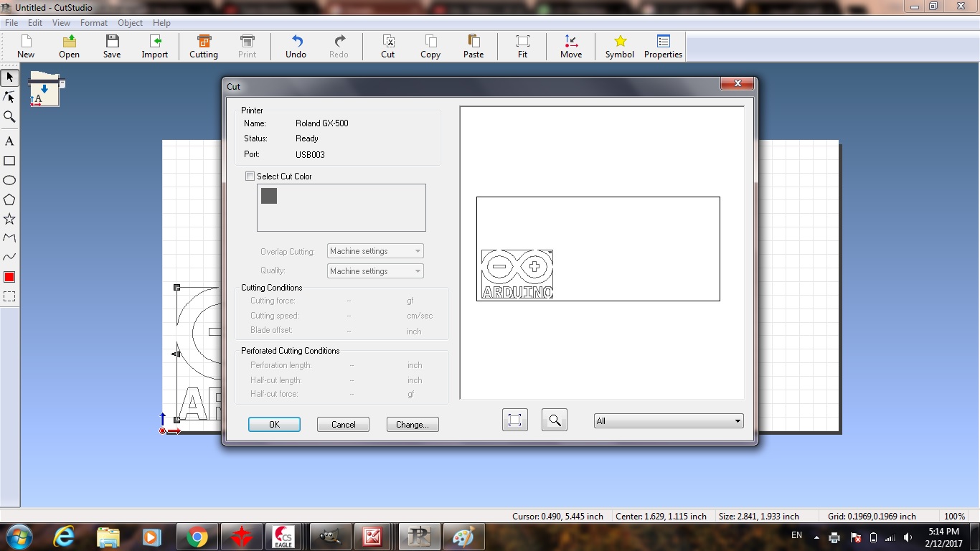This screenshot has width=980, height=551.
Task: Open the Format menu
Action: 94,23
